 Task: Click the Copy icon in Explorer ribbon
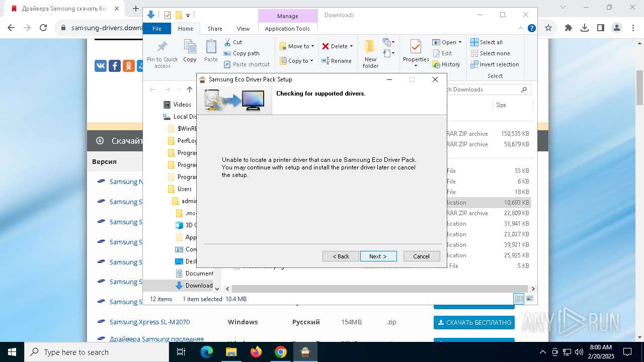(x=190, y=51)
